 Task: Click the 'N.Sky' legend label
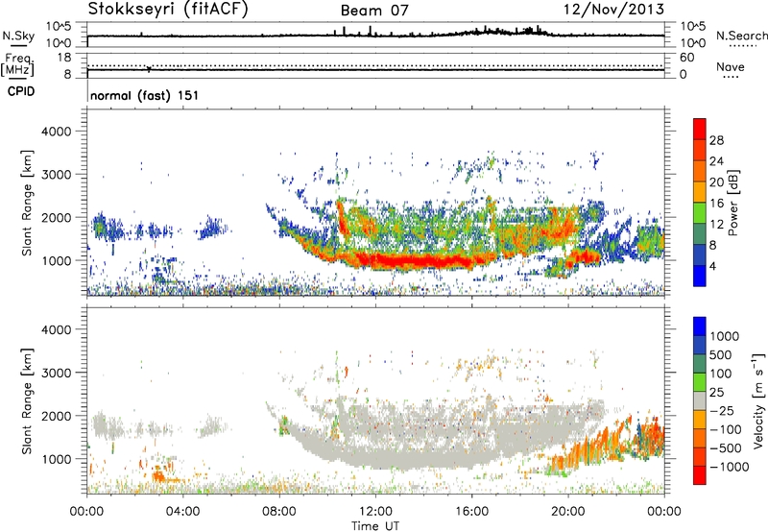(x=18, y=36)
